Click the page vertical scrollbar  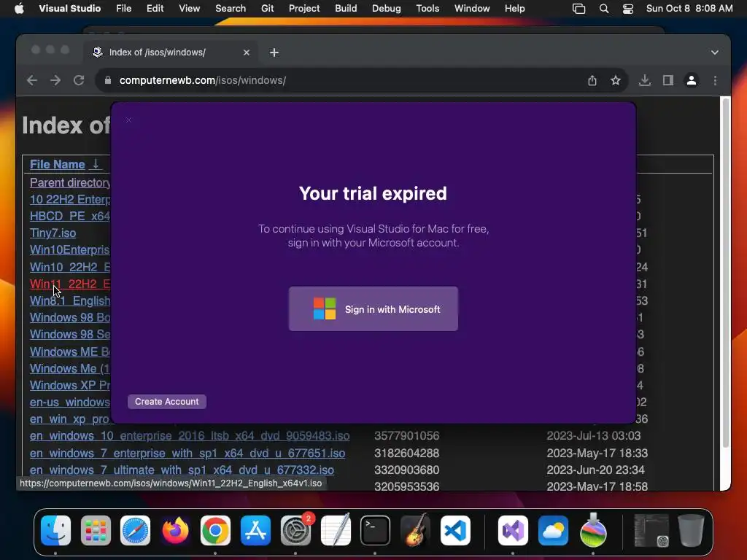coord(726,271)
